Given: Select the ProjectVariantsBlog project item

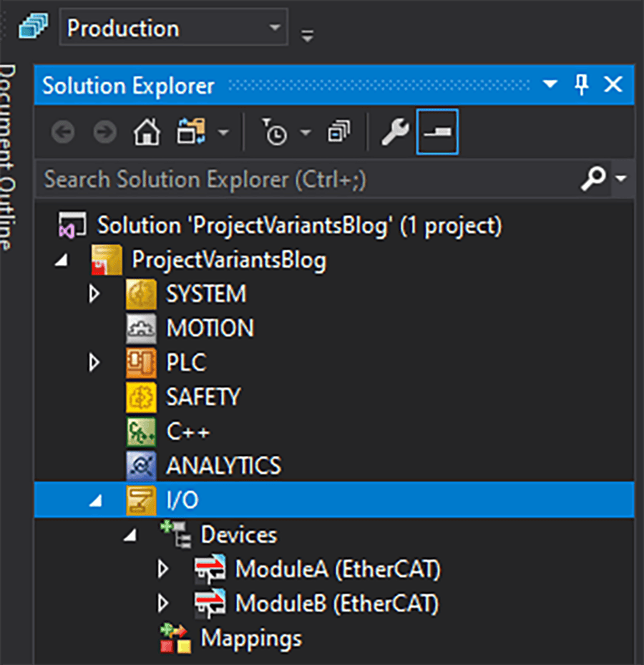Looking at the screenshot, I should [229, 260].
